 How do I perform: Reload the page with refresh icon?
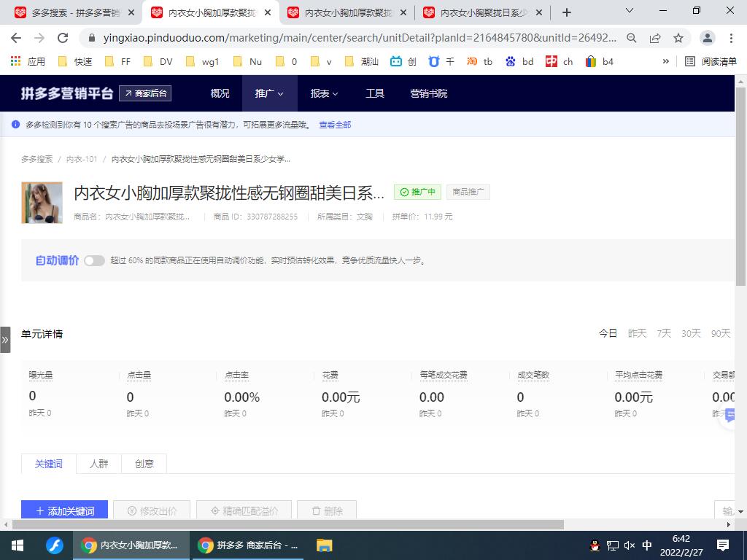[x=63, y=38]
